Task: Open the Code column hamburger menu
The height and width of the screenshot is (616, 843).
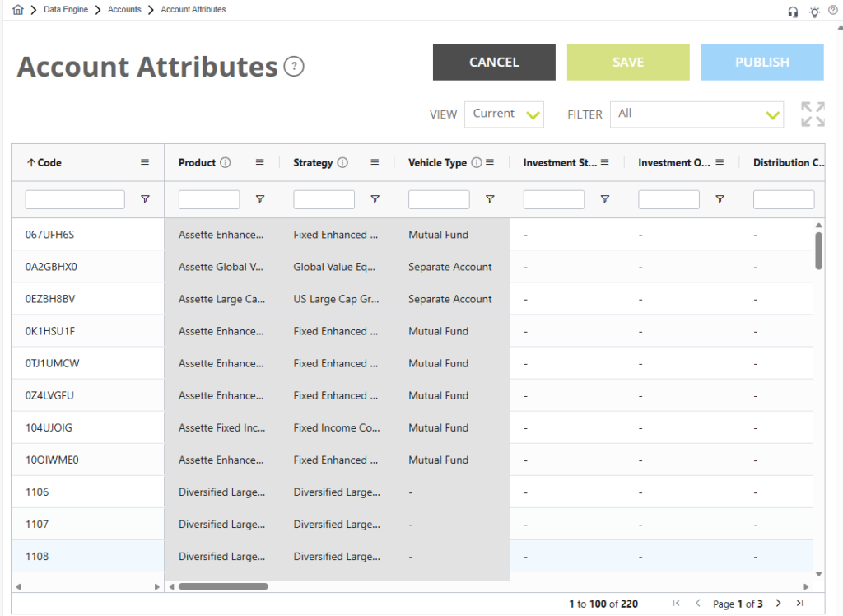Action: 145,163
